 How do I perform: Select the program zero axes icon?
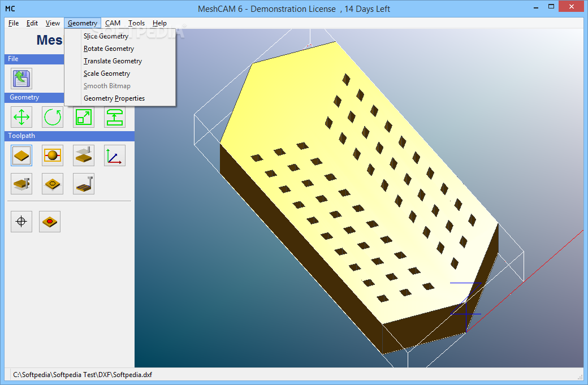point(115,155)
